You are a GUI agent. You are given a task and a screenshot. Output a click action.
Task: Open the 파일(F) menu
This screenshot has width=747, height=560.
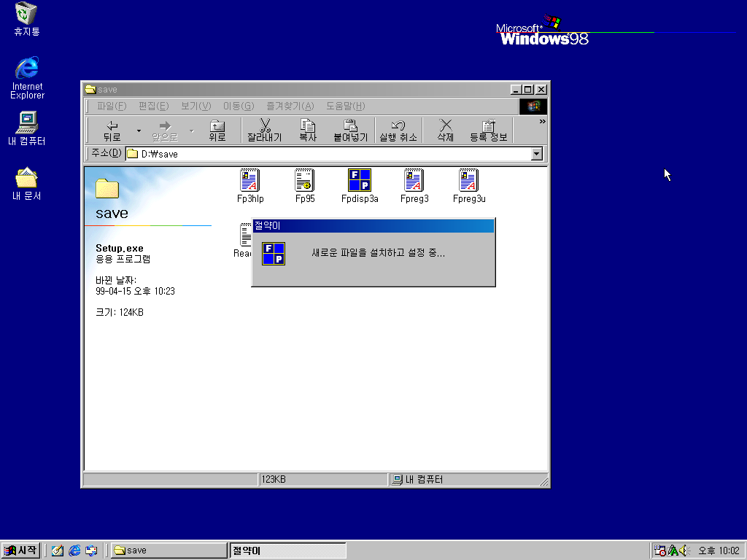pyautogui.click(x=112, y=106)
